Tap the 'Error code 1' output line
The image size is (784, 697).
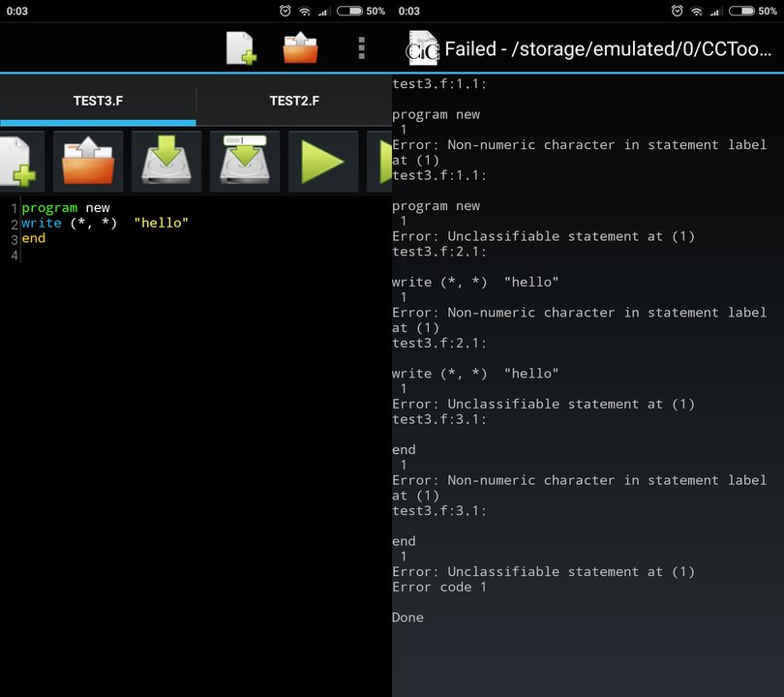pyautogui.click(x=439, y=587)
